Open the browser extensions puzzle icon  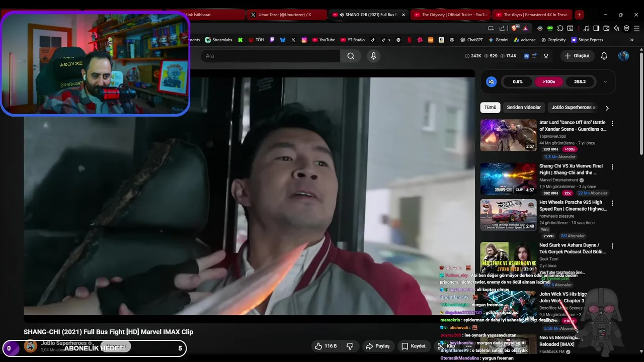[560, 28]
